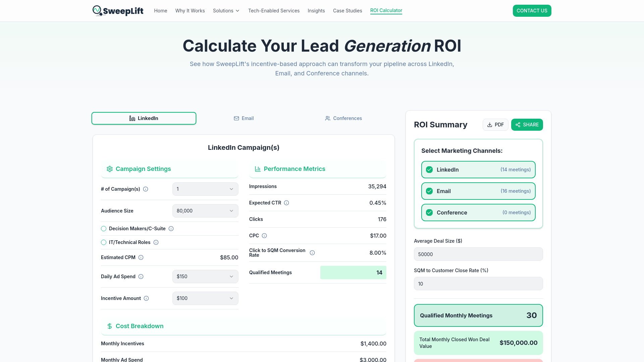Click the info icon beside Expected CTR

286,203
